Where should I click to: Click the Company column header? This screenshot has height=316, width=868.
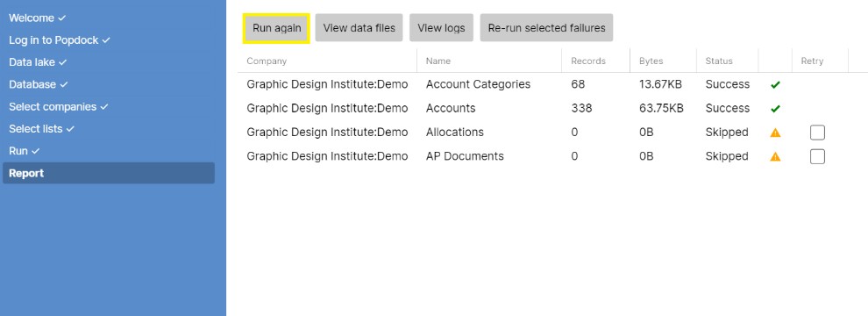[267, 61]
